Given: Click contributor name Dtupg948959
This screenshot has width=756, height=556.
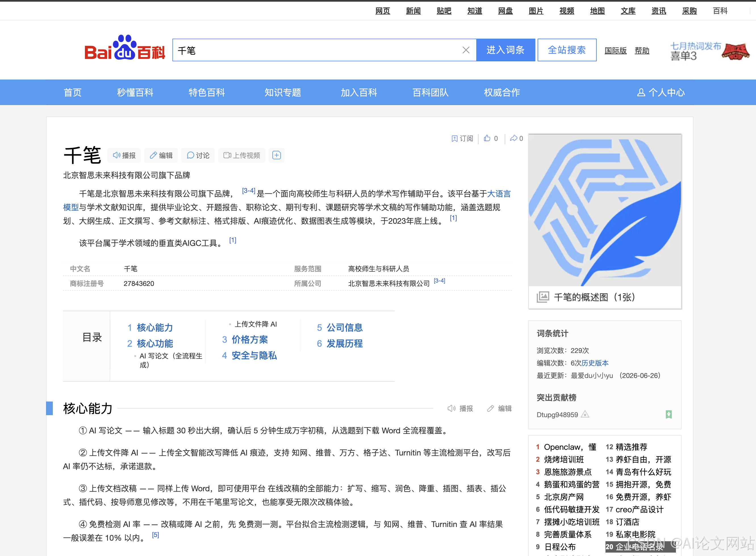Looking at the screenshot, I should tap(557, 415).
